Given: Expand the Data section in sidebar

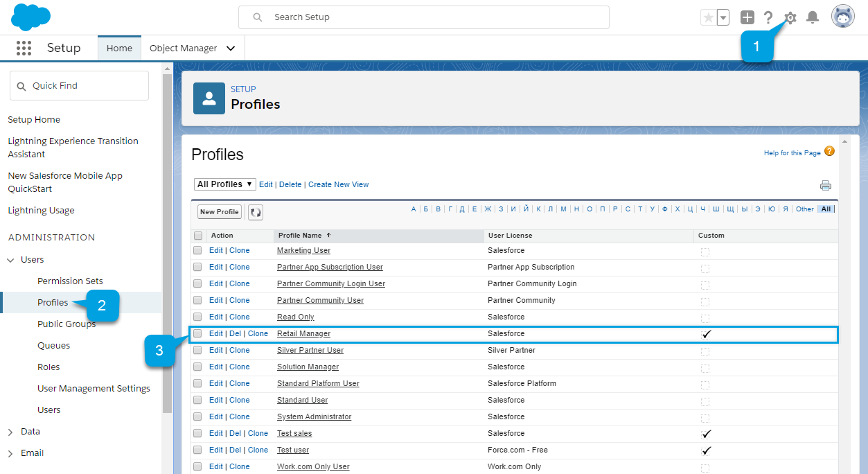Looking at the screenshot, I should click(10, 432).
